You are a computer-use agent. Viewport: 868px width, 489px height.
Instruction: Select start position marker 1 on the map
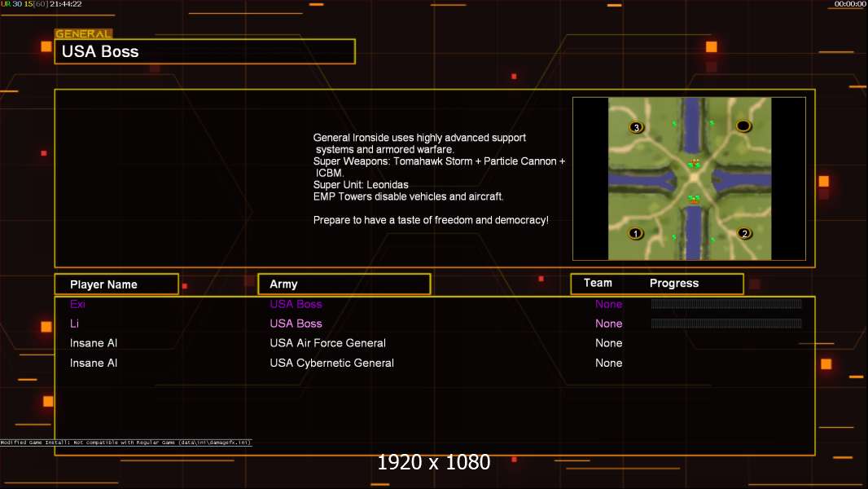coord(635,234)
